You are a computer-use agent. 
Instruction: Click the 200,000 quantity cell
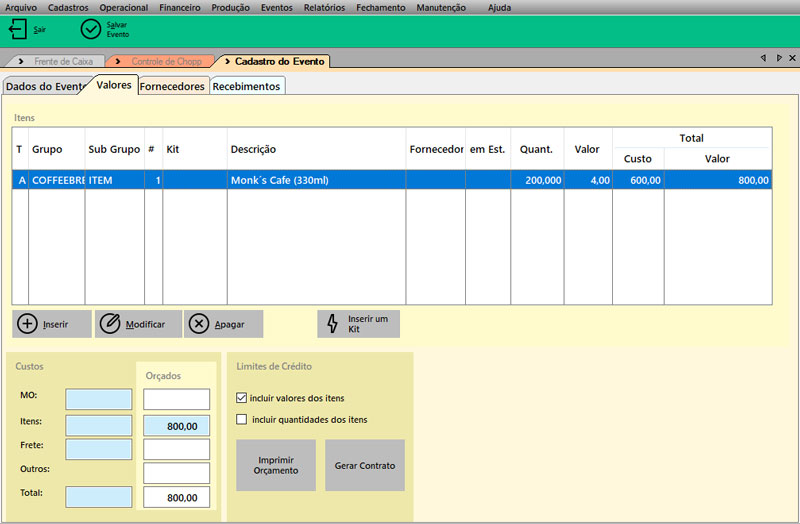click(537, 180)
